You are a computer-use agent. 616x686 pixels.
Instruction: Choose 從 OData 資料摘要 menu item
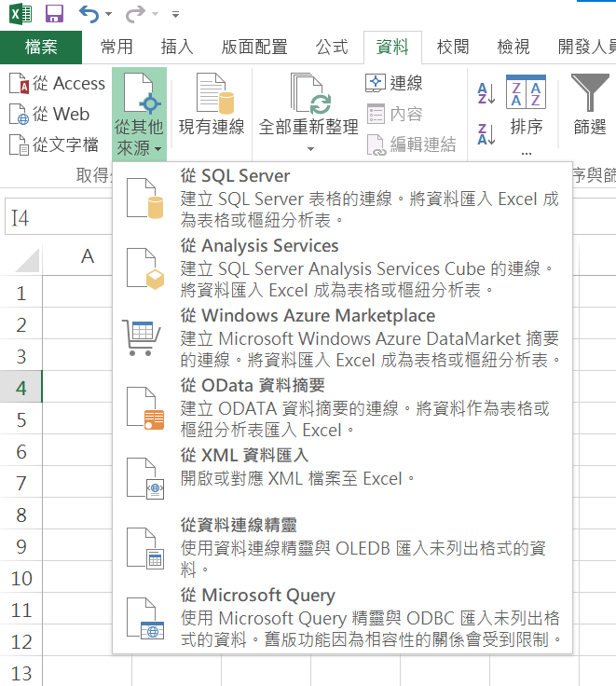(x=342, y=407)
